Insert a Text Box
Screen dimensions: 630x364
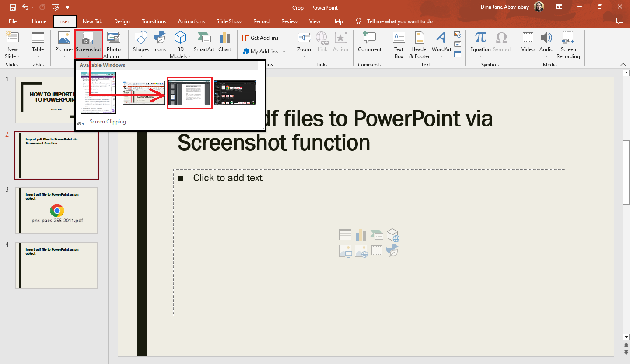click(x=399, y=44)
